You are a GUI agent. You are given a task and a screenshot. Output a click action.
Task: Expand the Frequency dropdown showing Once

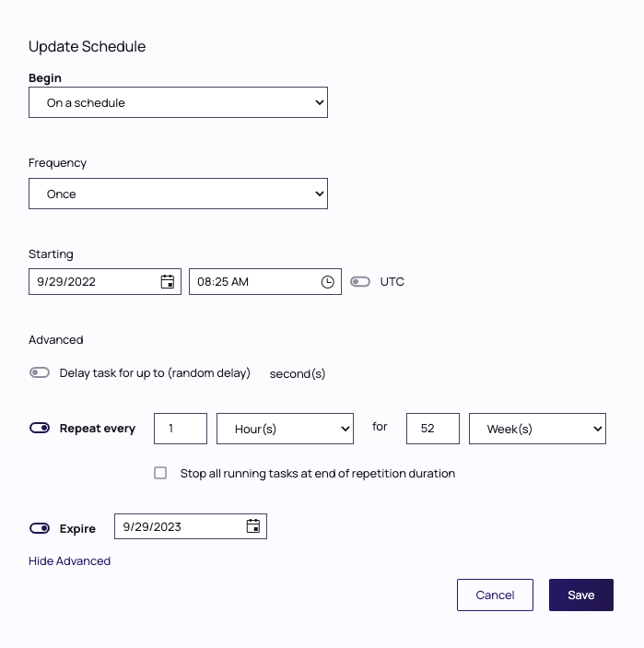point(178,194)
